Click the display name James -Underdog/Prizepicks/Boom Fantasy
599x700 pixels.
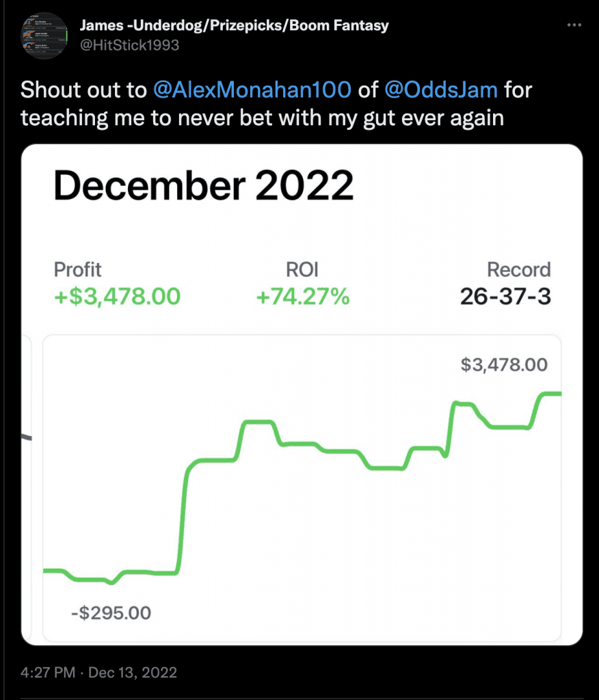click(x=234, y=25)
